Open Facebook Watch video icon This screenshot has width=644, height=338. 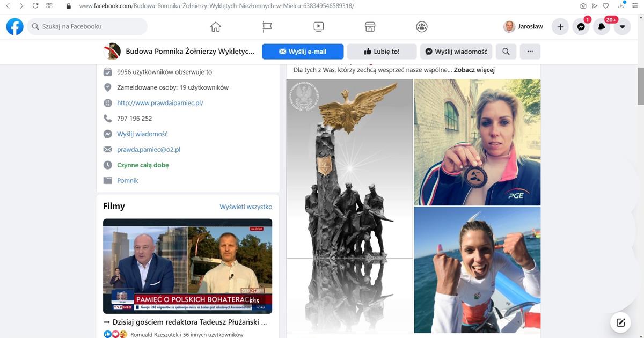[x=318, y=26]
